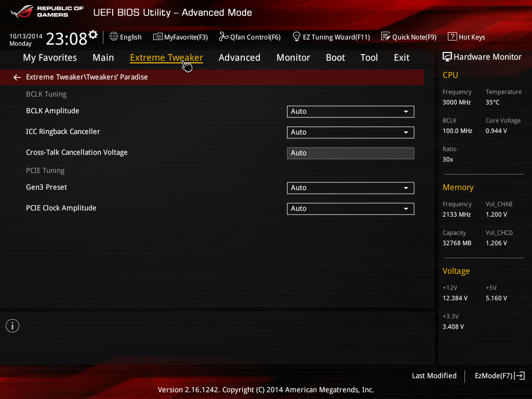Open Quick Note pencil icon
Screen dimensions: 532x399
point(386,36)
